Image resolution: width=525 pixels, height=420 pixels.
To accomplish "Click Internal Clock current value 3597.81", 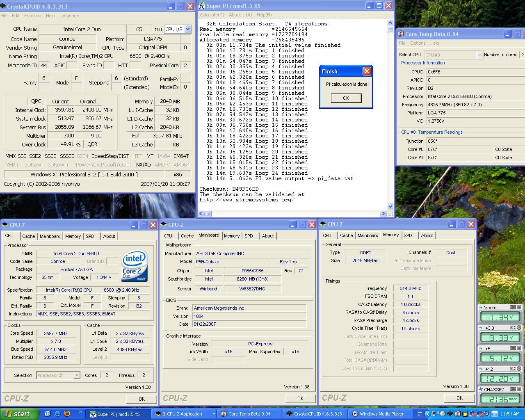I will 62,110.
